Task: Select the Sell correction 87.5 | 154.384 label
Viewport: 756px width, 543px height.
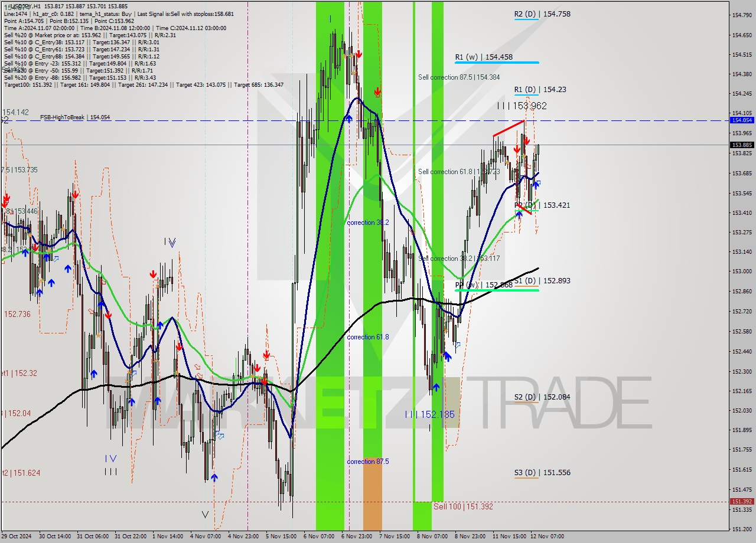Action: [459, 77]
